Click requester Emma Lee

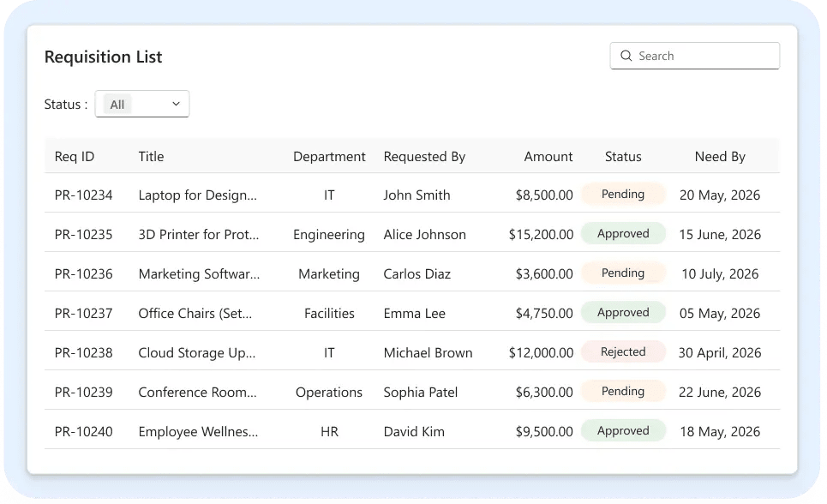415,314
